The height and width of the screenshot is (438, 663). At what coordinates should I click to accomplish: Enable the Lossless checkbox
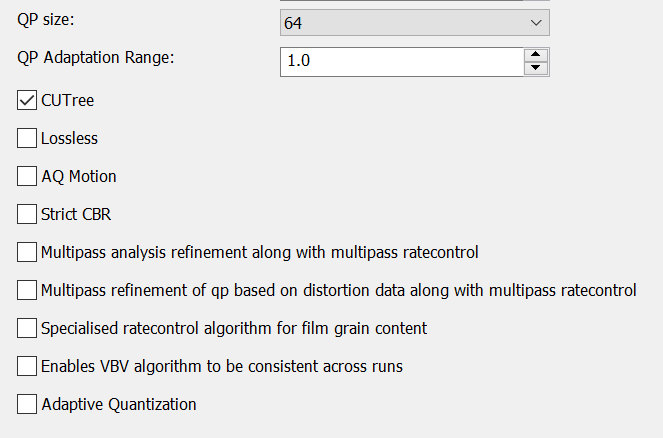tap(27, 138)
